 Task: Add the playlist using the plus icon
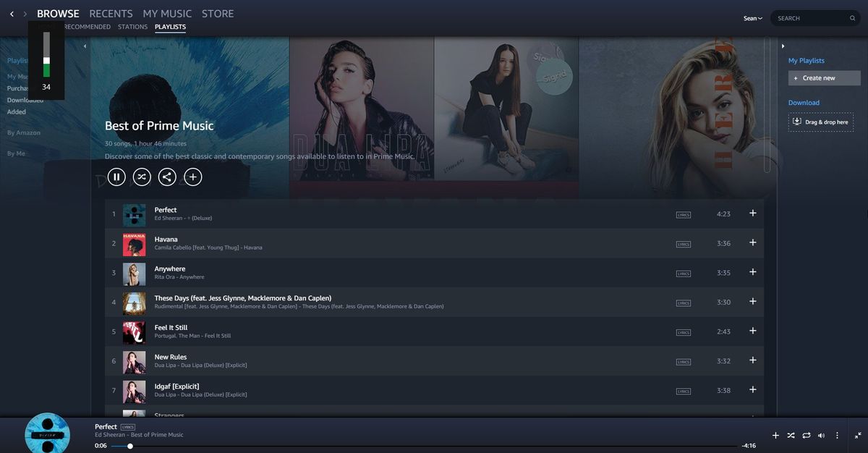192,176
